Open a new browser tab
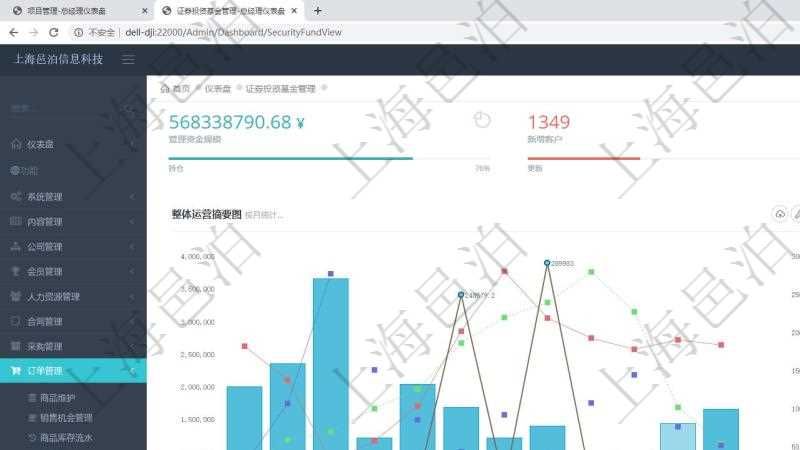Image resolution: width=800 pixels, height=450 pixels. pyautogui.click(x=318, y=11)
